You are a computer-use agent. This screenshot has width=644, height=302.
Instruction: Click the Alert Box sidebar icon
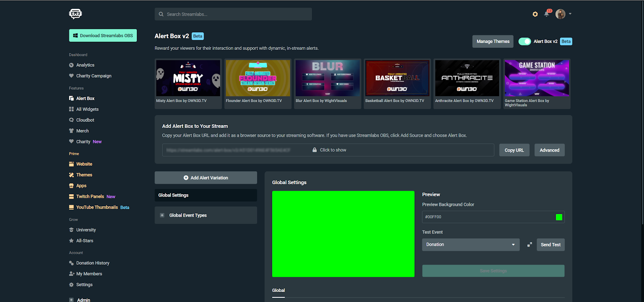(x=71, y=98)
